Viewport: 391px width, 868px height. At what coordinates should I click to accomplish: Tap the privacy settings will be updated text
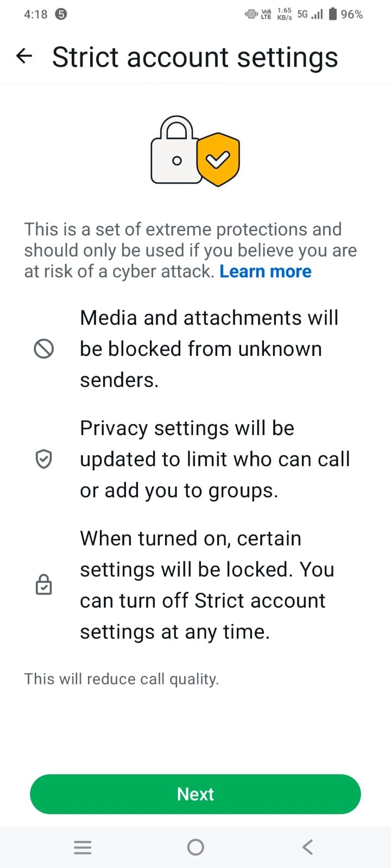[x=215, y=459]
